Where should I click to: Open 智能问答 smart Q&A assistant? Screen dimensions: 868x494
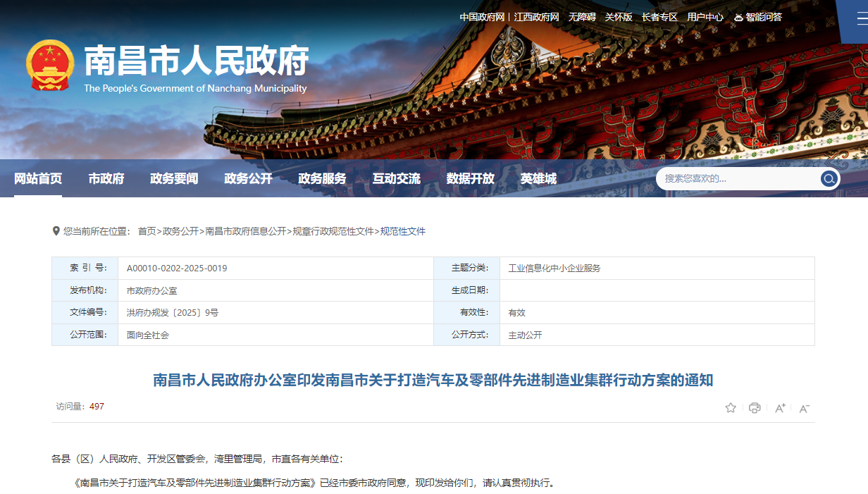pyautogui.click(x=758, y=17)
